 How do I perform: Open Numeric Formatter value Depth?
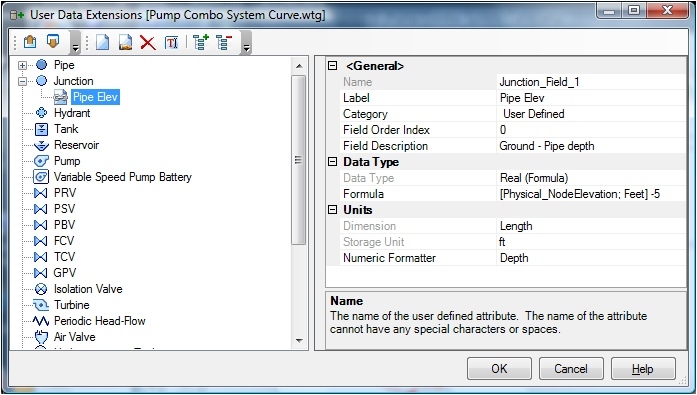coord(592,258)
